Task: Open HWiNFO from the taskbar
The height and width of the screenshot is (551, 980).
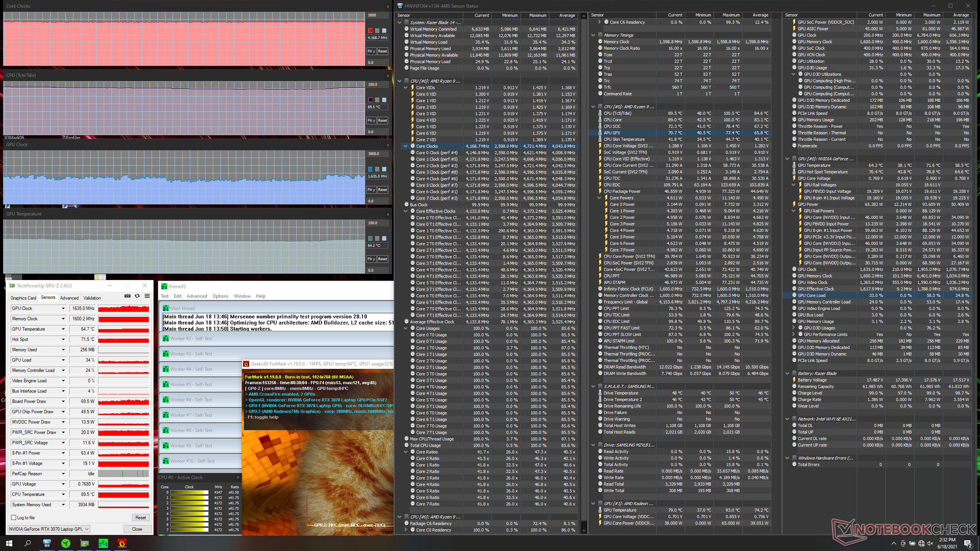Action: pyautogui.click(x=47, y=543)
